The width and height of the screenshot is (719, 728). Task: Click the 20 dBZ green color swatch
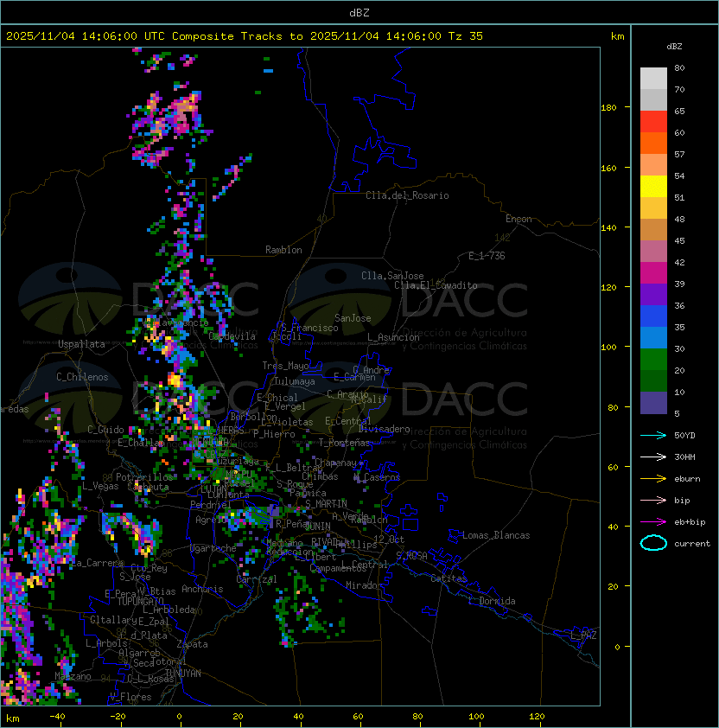coord(653,381)
